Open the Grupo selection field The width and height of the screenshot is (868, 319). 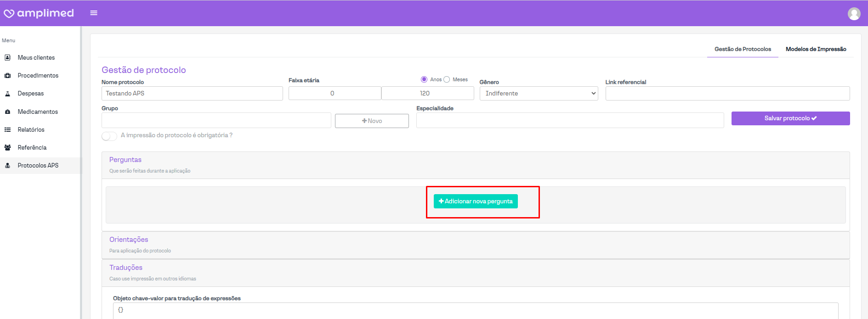[x=216, y=120]
